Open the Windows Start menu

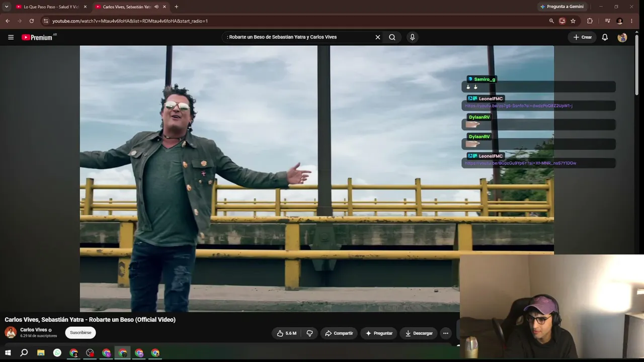pyautogui.click(x=8, y=353)
